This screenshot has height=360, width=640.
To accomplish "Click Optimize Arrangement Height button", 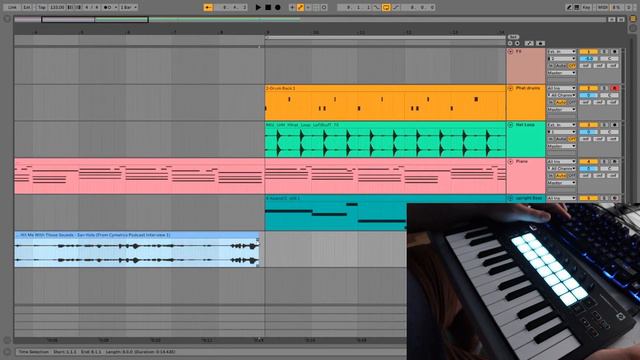I will pos(611,19).
